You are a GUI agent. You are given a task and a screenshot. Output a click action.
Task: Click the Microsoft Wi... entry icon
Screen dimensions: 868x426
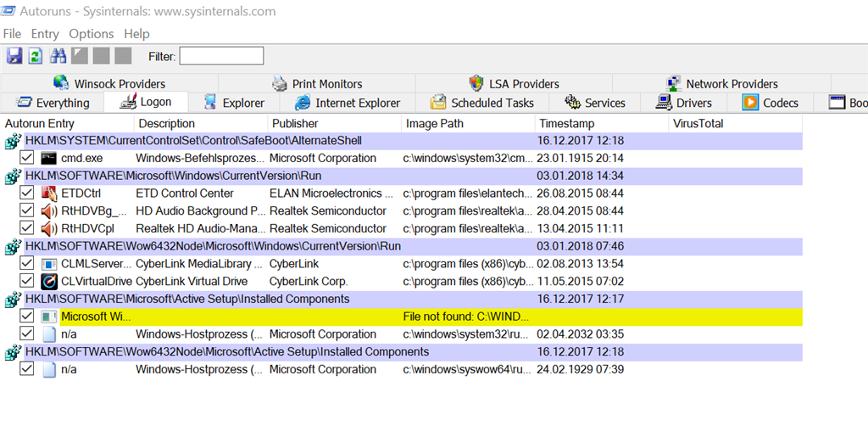coord(49,317)
